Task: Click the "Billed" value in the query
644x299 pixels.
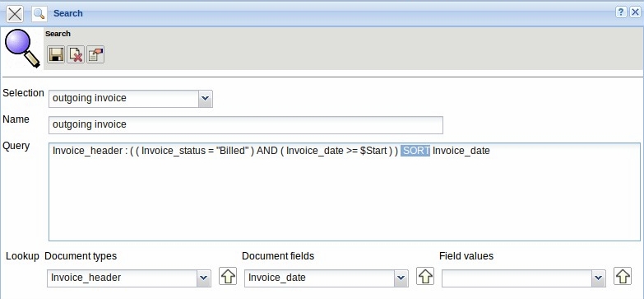Action: pos(233,151)
